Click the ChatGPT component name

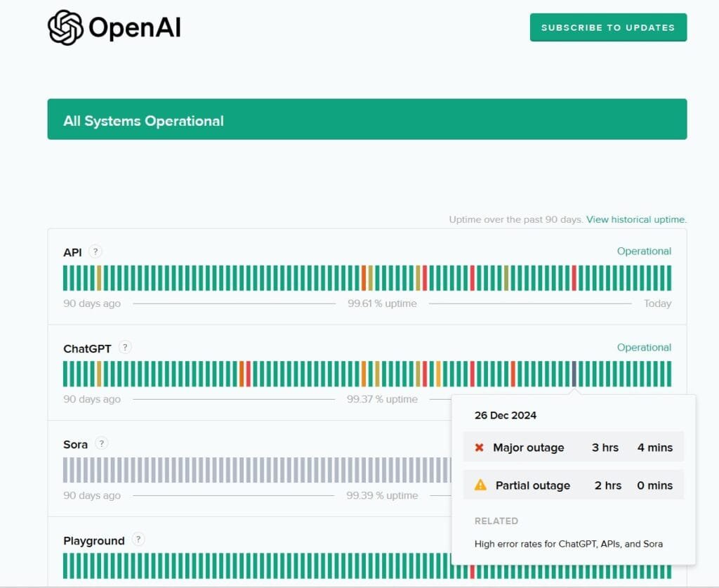(87, 348)
